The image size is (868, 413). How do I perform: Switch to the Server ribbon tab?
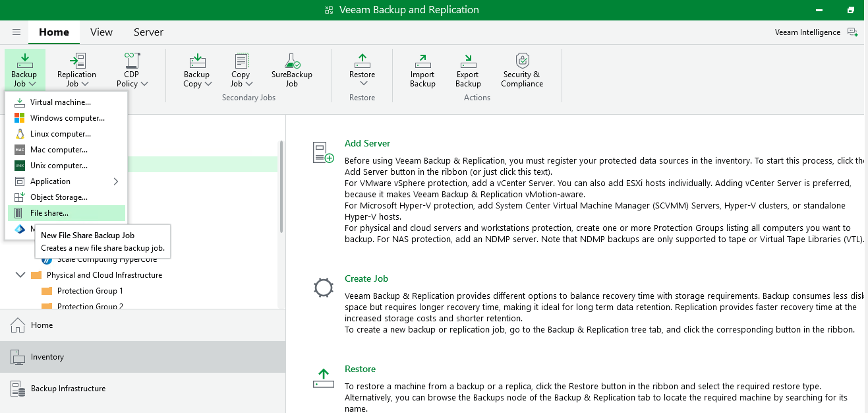pos(148,32)
